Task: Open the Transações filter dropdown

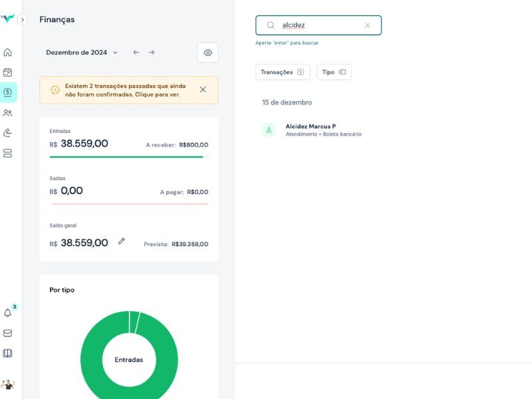Action: pos(283,72)
